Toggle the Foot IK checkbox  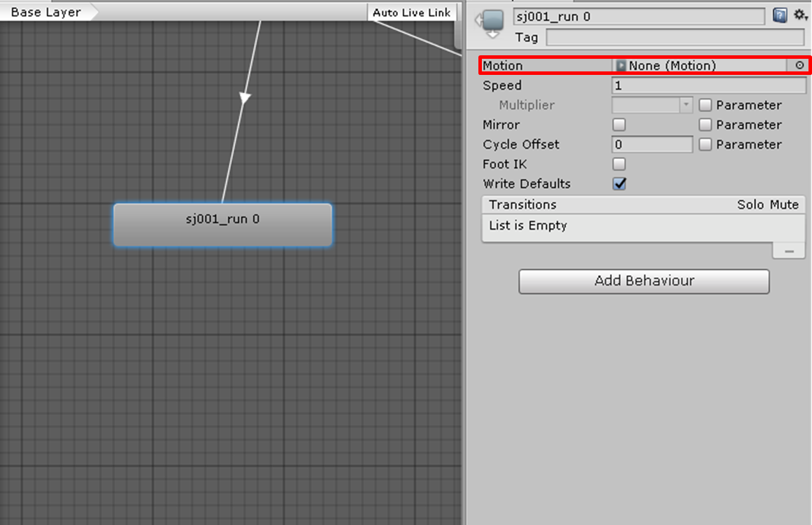point(619,164)
